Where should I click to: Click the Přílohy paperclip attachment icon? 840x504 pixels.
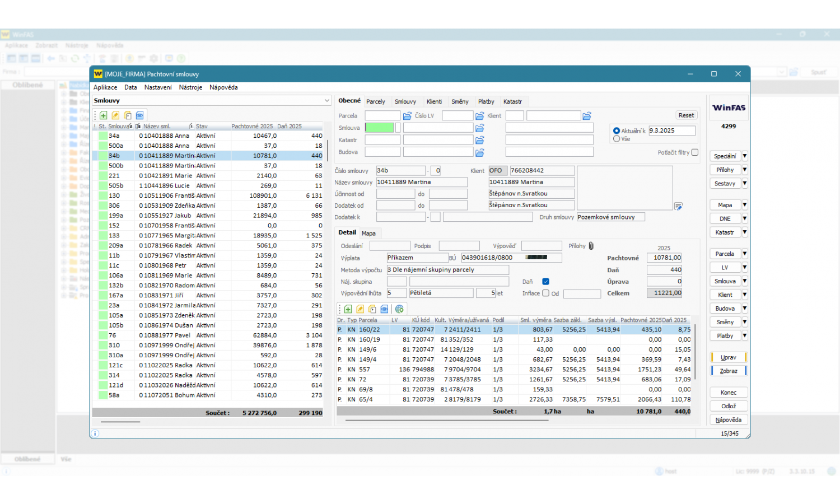click(591, 246)
